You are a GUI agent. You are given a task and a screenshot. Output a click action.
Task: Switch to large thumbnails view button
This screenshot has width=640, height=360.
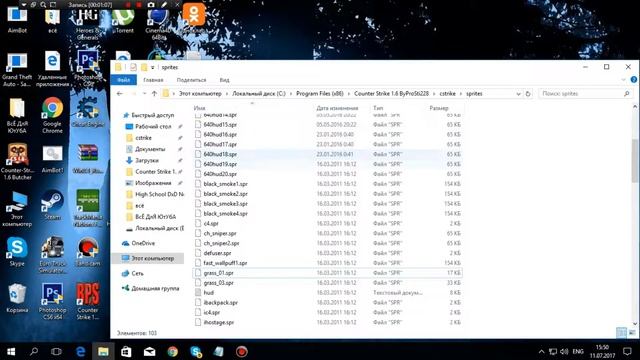click(632, 333)
